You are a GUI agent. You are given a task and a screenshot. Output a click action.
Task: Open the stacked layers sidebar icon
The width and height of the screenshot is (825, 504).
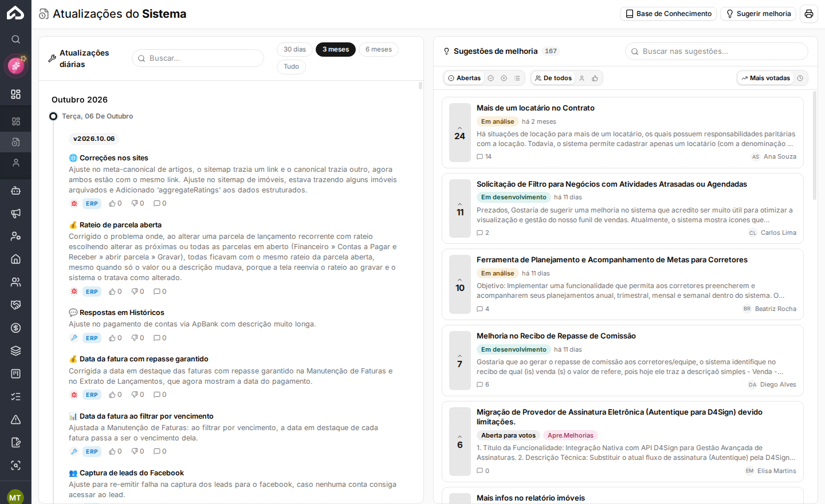pyautogui.click(x=15, y=351)
